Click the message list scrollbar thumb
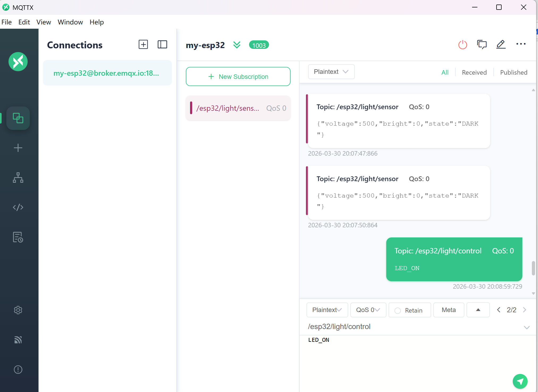538x392 pixels. [533, 269]
